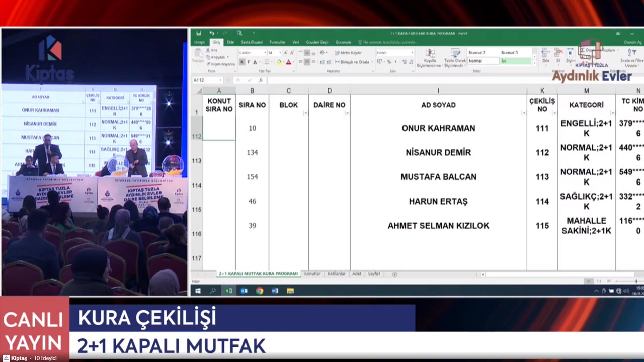Open the AD SOYAD column filter

524,113
